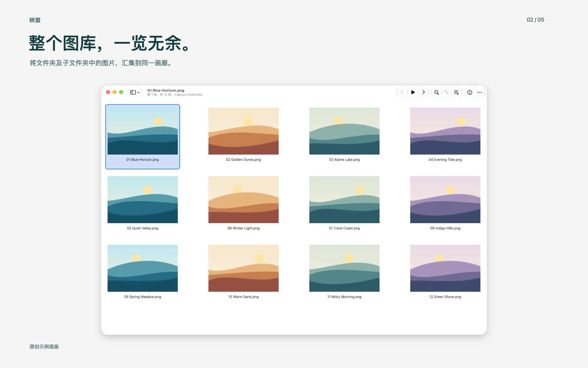Select the 07 Coral Coast thumbnail
588x368 pixels.
(344, 200)
